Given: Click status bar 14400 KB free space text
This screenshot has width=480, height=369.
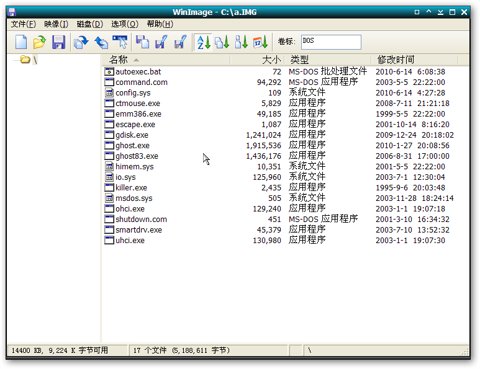Looking at the screenshot, I should coord(60,350).
